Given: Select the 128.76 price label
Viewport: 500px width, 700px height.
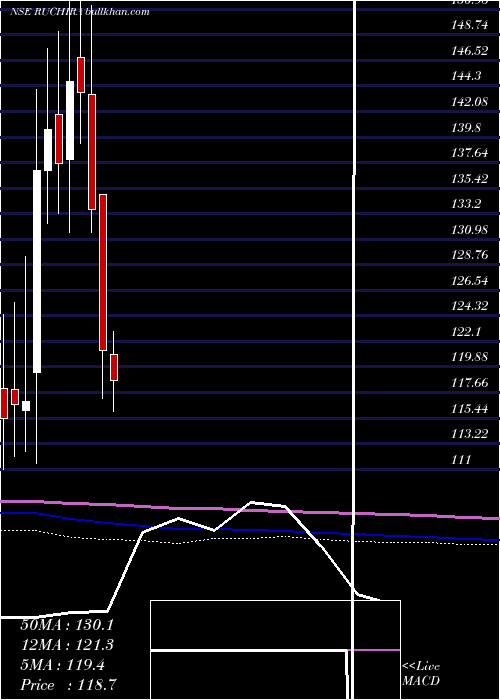Looking at the screenshot, I should [469, 256].
